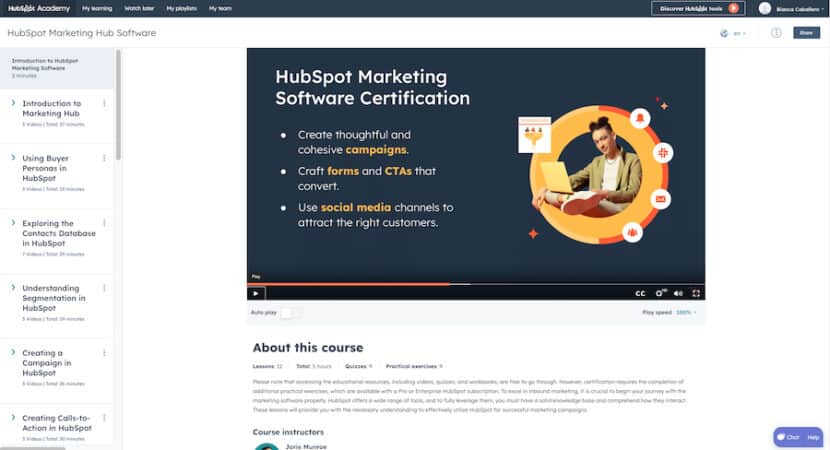Click Discover HubSpot tools button
Image resolution: width=830 pixels, height=450 pixels.
[x=697, y=8]
